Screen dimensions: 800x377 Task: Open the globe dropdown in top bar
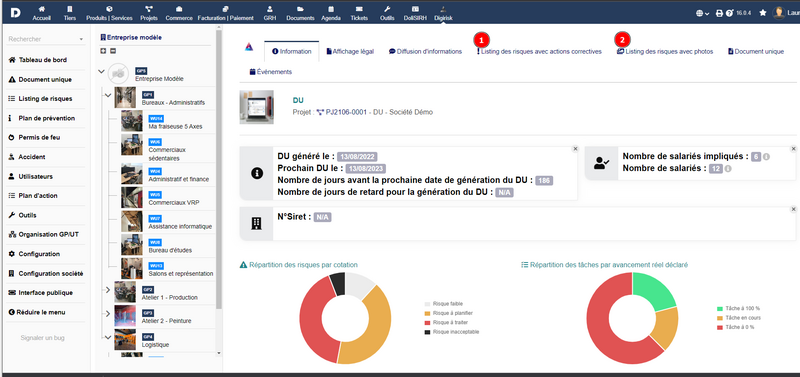[703, 13]
